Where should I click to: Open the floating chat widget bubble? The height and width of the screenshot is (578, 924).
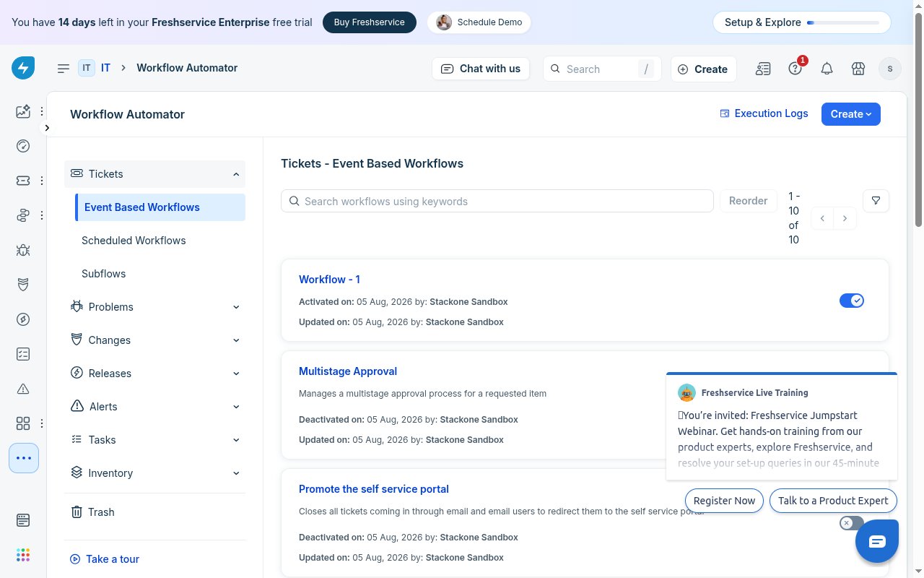click(x=877, y=541)
